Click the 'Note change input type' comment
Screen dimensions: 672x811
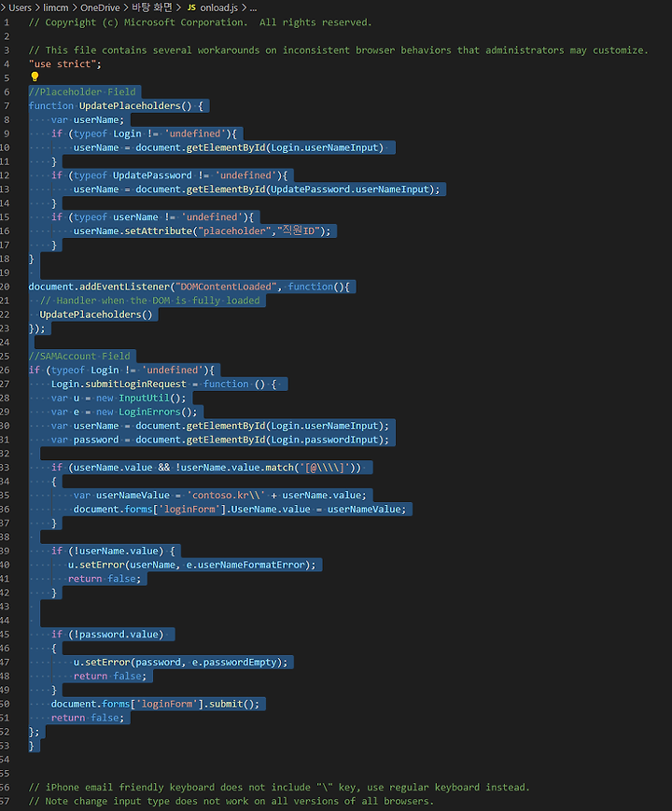231,801
